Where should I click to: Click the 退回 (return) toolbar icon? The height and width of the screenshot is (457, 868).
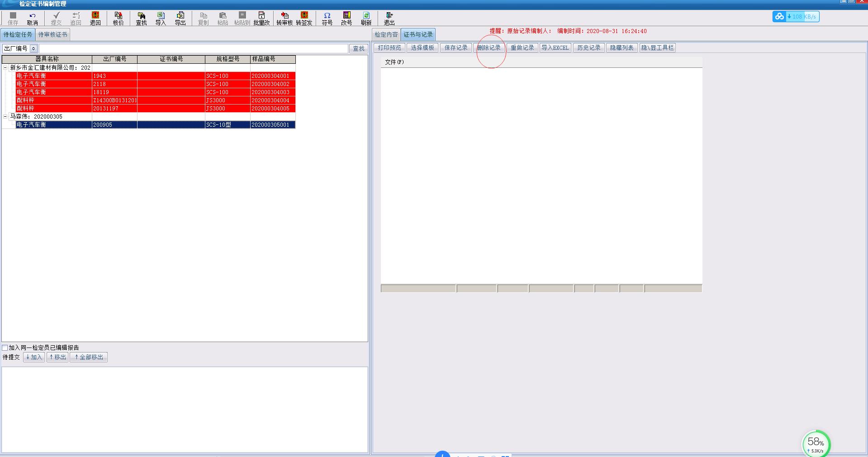(x=95, y=19)
